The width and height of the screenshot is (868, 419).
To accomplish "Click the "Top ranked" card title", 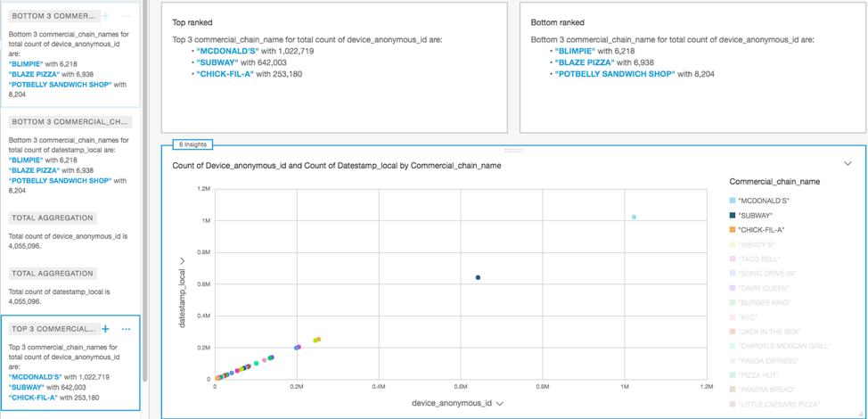I will (192, 22).
